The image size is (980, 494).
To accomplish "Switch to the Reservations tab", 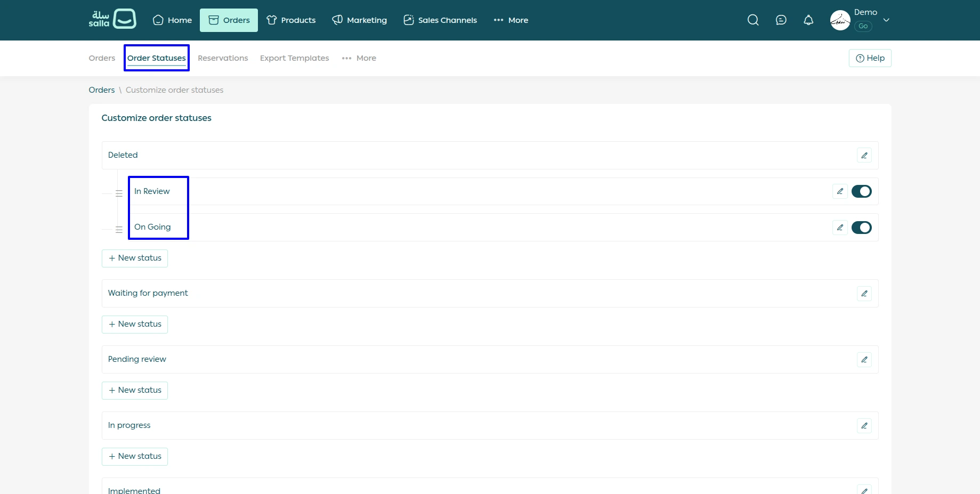I will [223, 58].
